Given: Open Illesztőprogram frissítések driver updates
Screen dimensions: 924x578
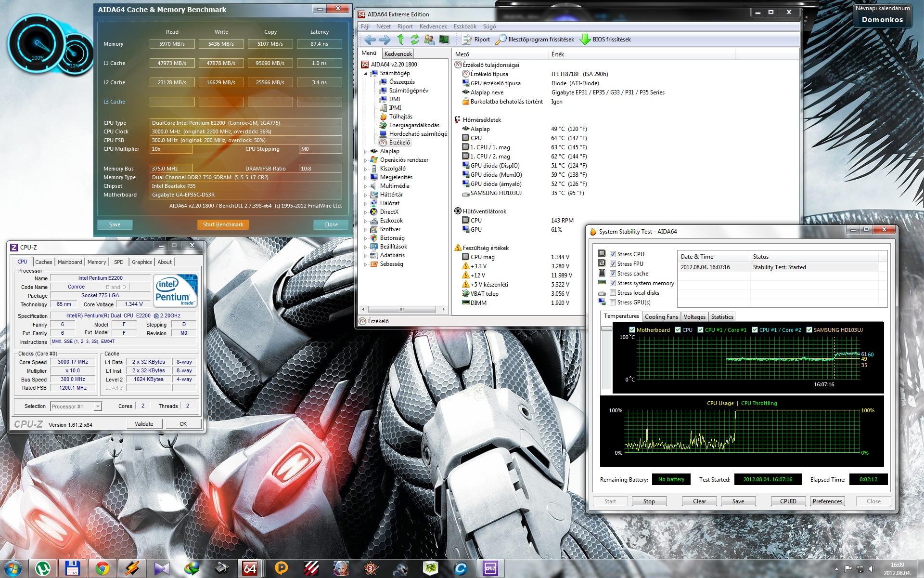Looking at the screenshot, I should click(x=535, y=39).
